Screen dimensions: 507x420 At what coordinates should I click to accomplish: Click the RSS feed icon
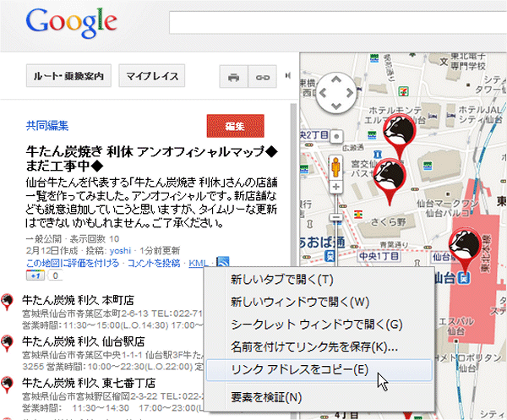(x=223, y=262)
